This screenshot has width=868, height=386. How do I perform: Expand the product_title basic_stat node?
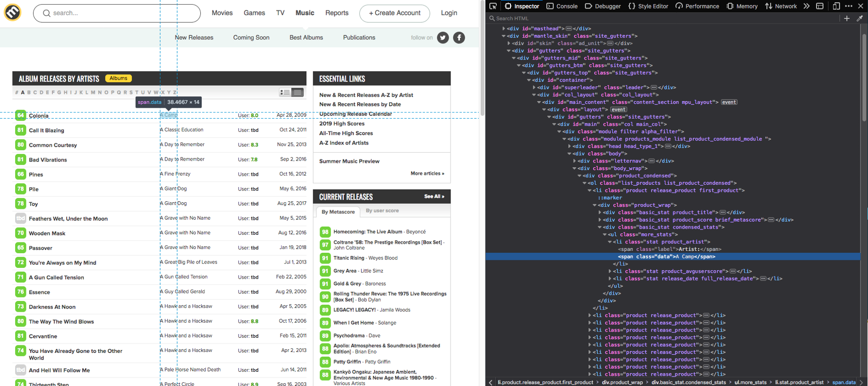click(x=600, y=213)
